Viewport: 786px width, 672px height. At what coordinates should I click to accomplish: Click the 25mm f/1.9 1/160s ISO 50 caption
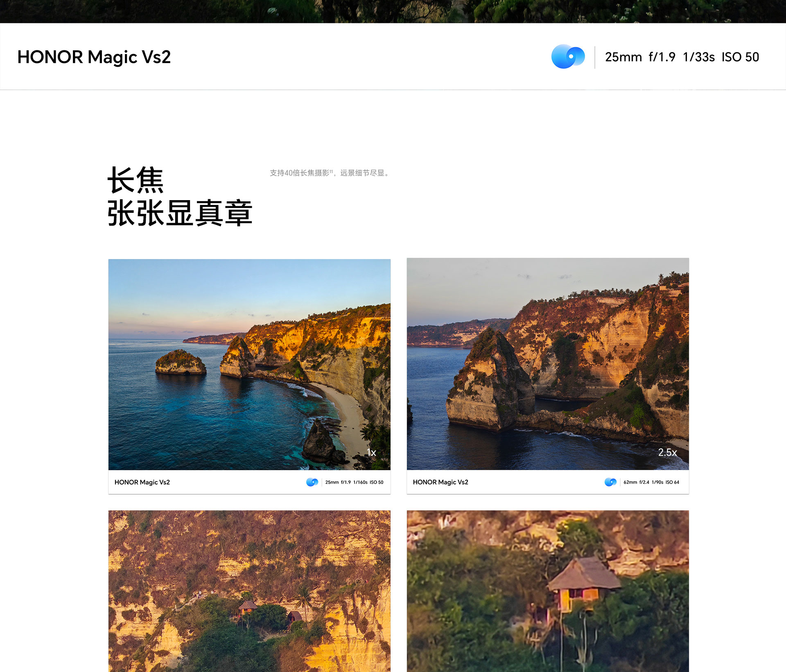[x=354, y=482]
